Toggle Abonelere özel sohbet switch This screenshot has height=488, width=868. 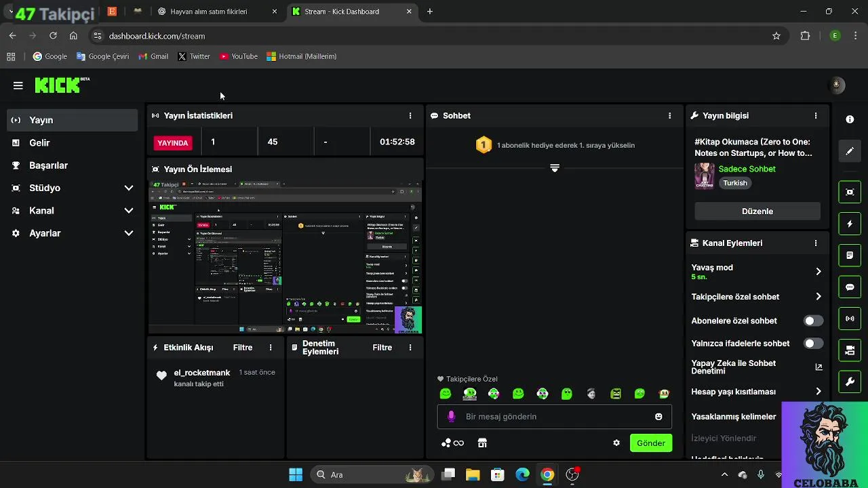click(813, 321)
